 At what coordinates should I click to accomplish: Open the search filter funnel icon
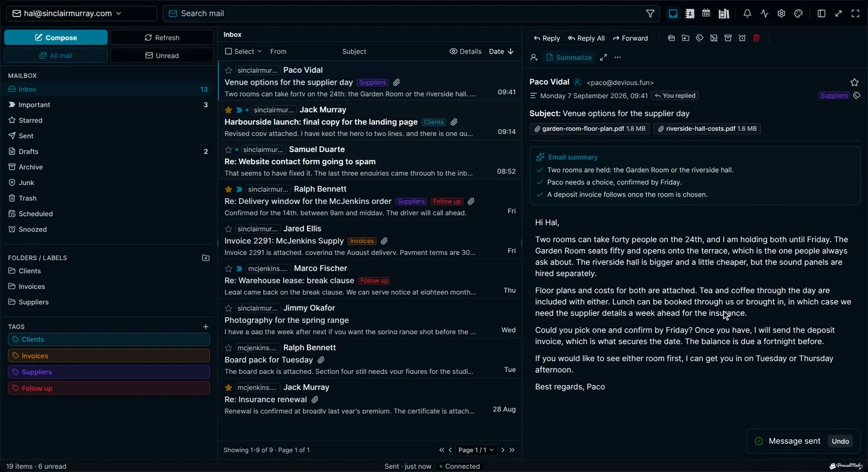coord(650,14)
